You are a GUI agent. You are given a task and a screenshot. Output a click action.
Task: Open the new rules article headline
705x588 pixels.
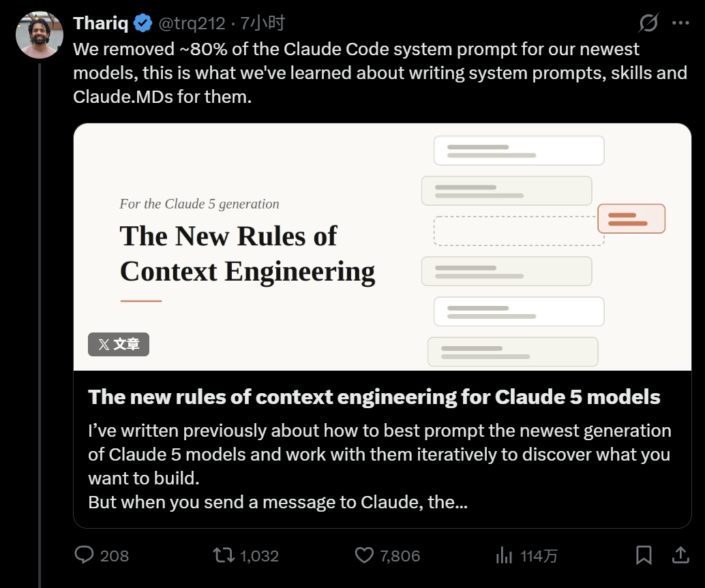[x=374, y=397]
